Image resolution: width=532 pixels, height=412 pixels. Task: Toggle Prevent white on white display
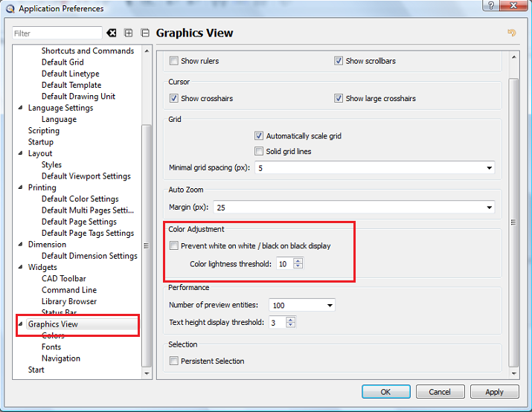point(174,246)
